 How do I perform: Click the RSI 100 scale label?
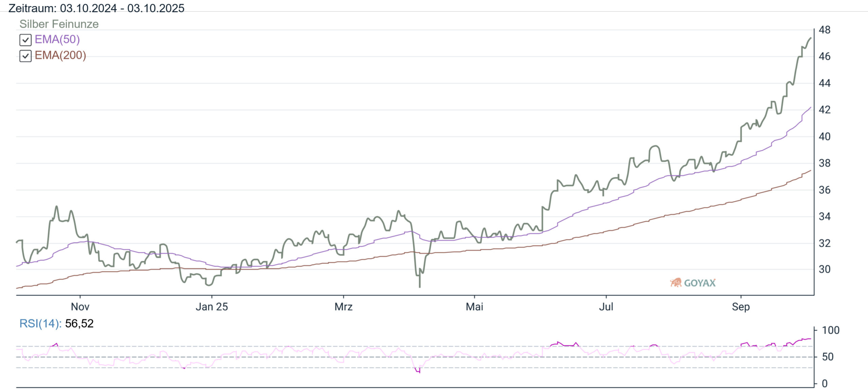[x=830, y=330]
